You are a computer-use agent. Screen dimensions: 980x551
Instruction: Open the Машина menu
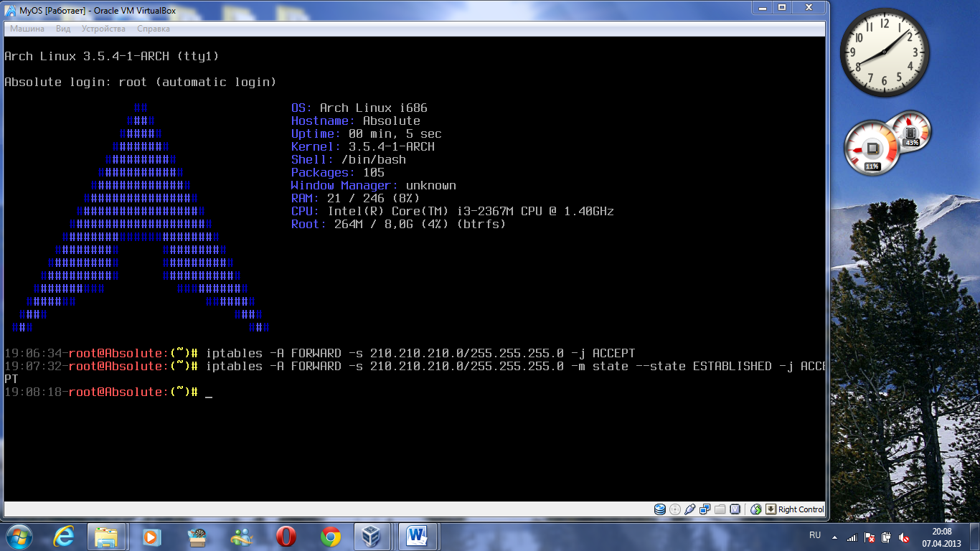tap(27, 29)
